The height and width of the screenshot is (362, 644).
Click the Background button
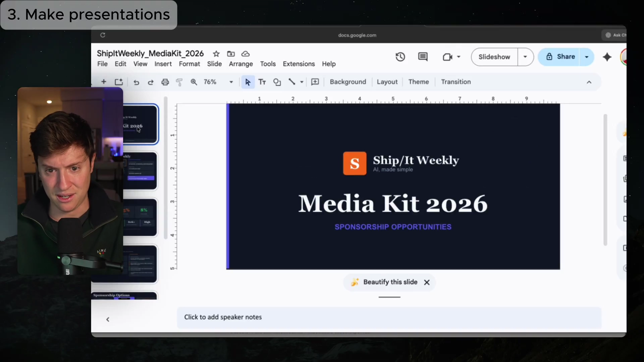click(x=348, y=82)
